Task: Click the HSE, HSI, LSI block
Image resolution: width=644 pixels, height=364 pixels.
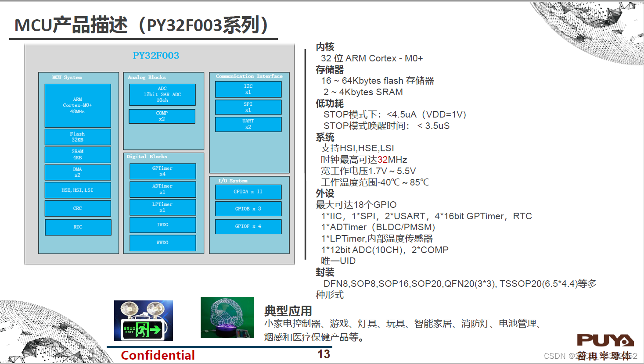Action: [x=78, y=190]
